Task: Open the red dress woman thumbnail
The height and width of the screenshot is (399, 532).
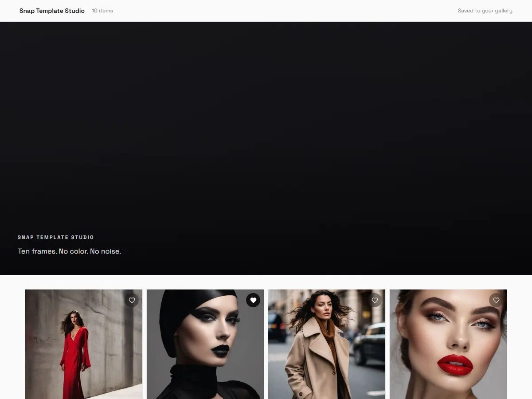Action: 84,344
